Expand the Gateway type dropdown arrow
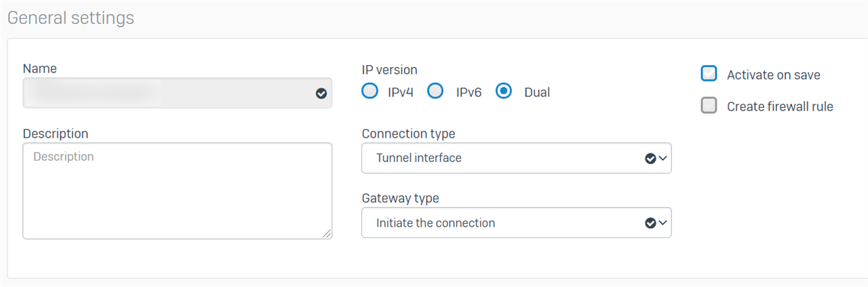 (x=663, y=223)
